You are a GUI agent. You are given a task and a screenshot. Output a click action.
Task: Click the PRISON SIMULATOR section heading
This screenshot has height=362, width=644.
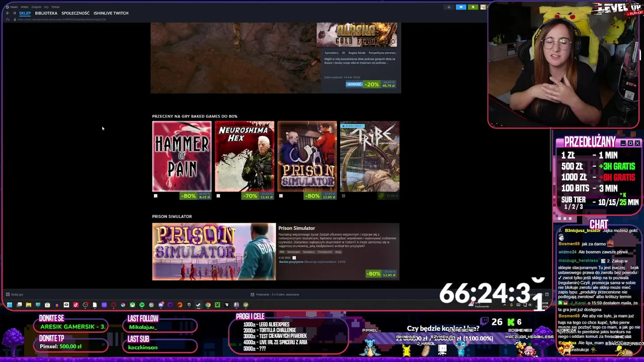tap(172, 216)
